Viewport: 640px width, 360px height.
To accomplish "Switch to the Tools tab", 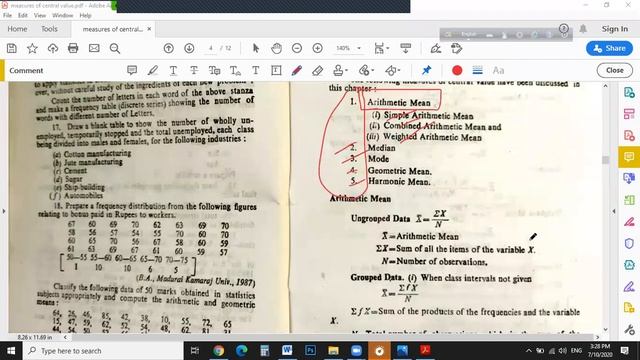I will [49, 29].
